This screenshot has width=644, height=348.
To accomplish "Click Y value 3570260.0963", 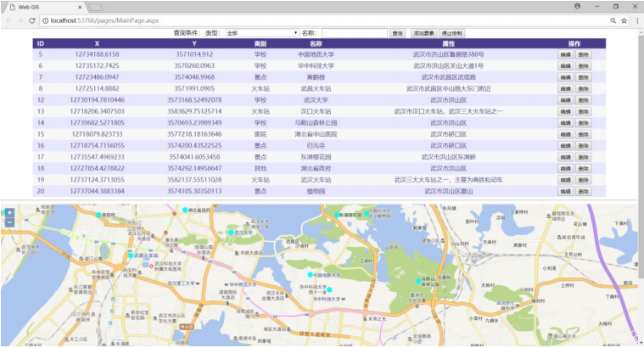I will 194,65.
